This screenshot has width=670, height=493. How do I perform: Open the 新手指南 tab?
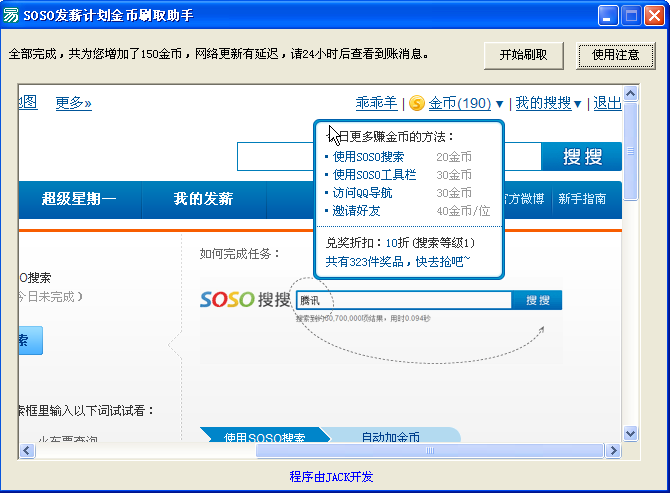[x=582, y=199]
